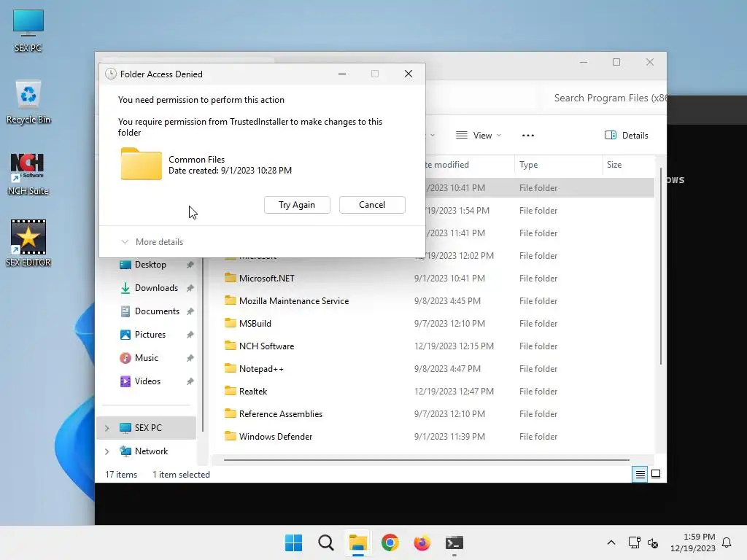Open the Terminal taskbar icon
This screenshot has height=560, width=747.
coord(454,542)
